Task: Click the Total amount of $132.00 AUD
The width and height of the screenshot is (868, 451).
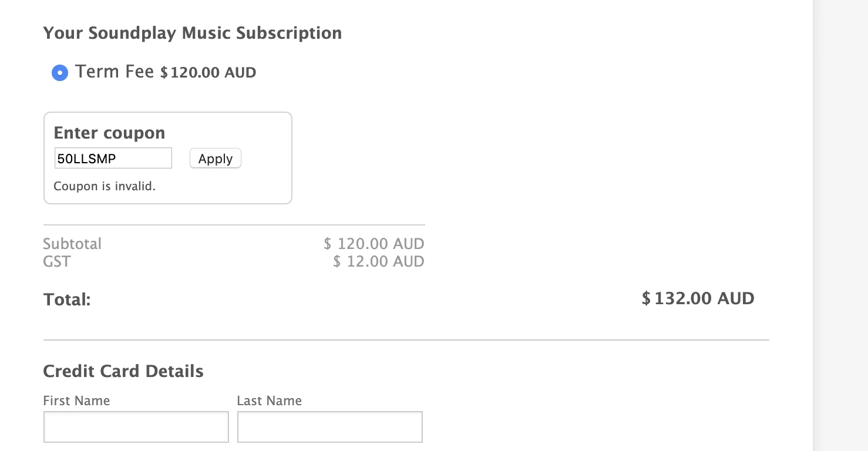Action: 698,298
